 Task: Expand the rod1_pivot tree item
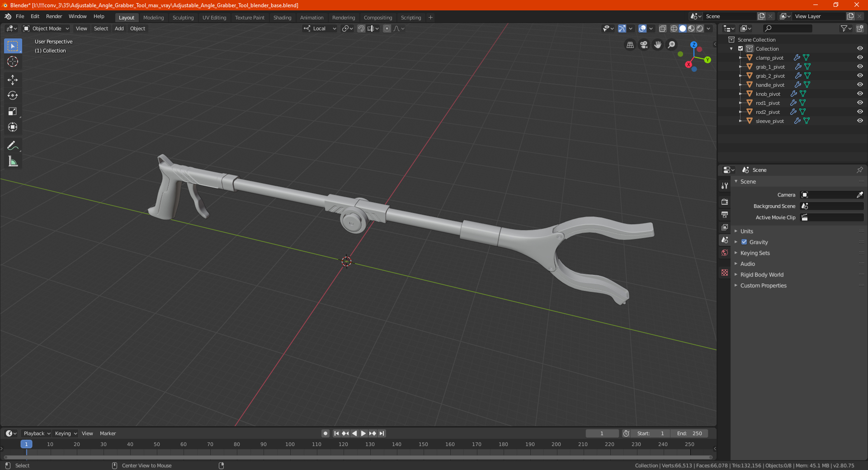(x=740, y=103)
